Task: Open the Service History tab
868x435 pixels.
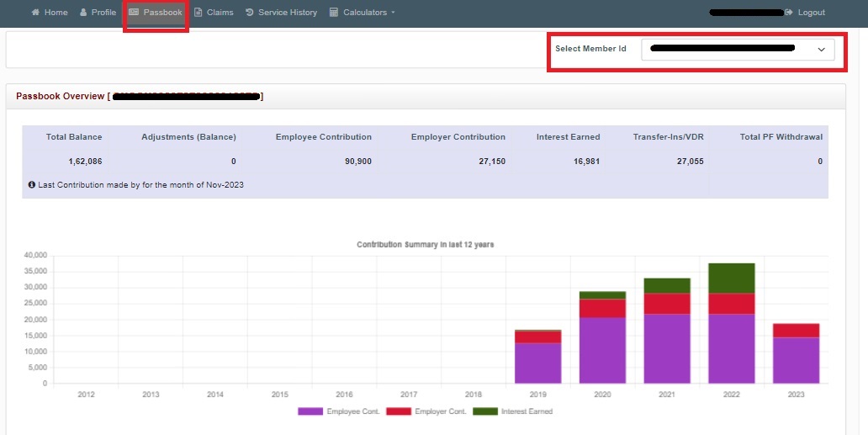Action: coord(288,13)
